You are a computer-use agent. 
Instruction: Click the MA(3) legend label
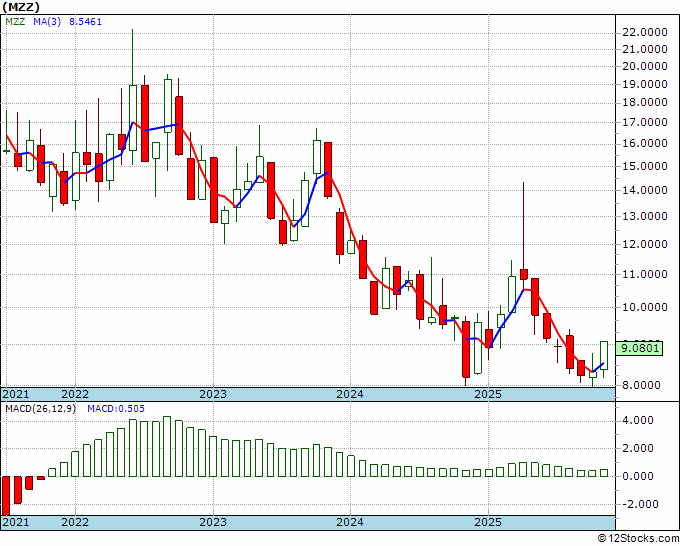click(x=47, y=21)
